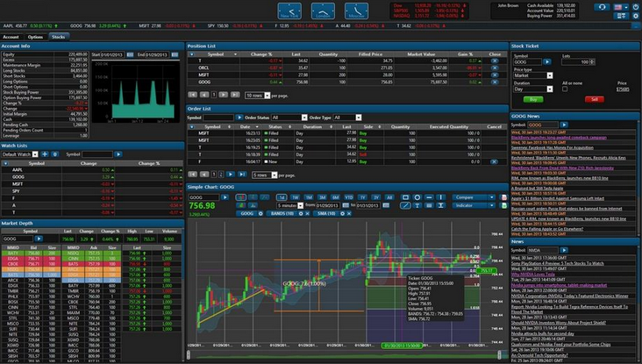Click the headset support icon
Image resolution: width=642 pixels, height=364 pixels.
[x=602, y=7]
